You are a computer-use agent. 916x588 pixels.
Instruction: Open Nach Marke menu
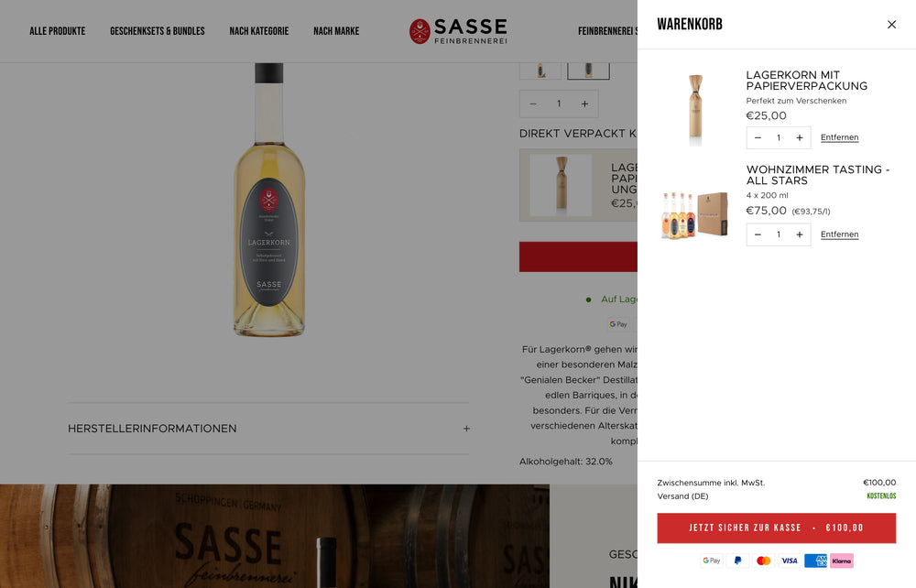336,31
